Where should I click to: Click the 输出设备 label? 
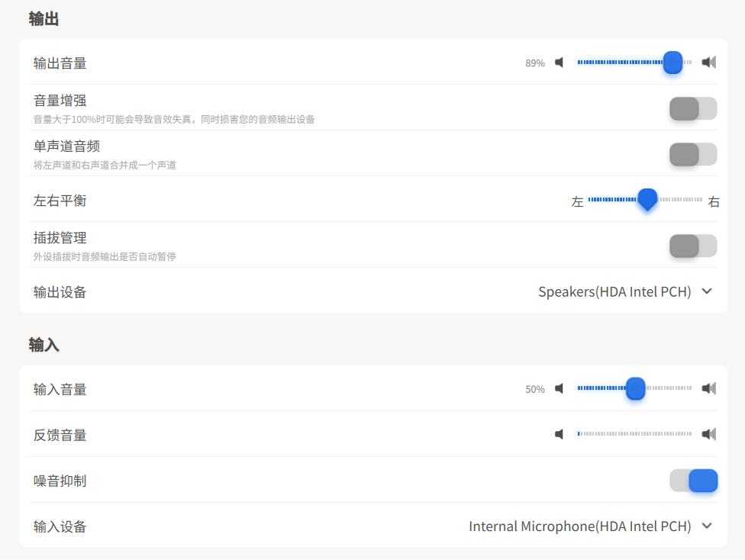tap(60, 292)
